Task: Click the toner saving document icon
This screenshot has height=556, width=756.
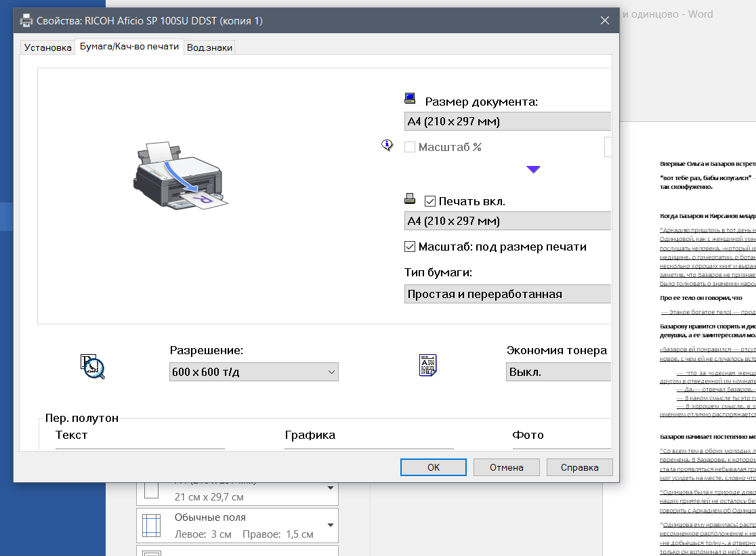Action: pos(427,365)
